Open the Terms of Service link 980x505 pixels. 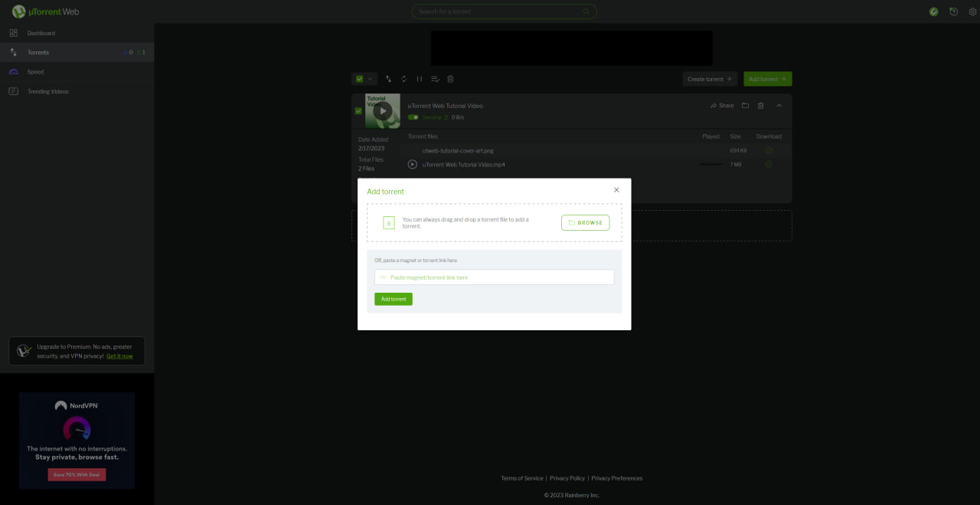522,478
